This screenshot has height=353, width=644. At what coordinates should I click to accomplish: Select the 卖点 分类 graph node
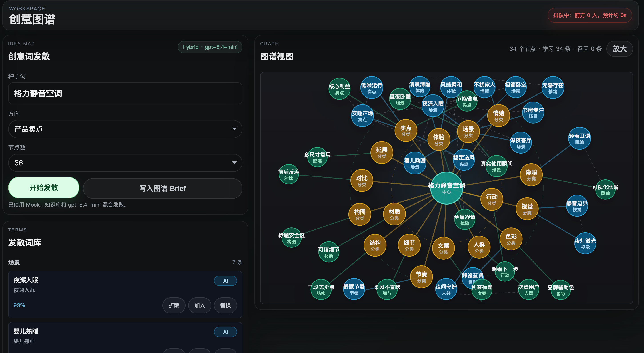pos(406,130)
